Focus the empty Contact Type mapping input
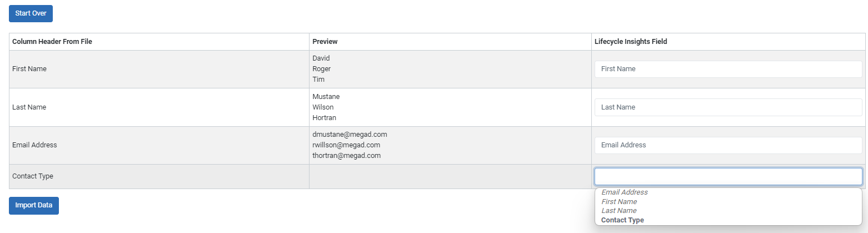 [728, 176]
